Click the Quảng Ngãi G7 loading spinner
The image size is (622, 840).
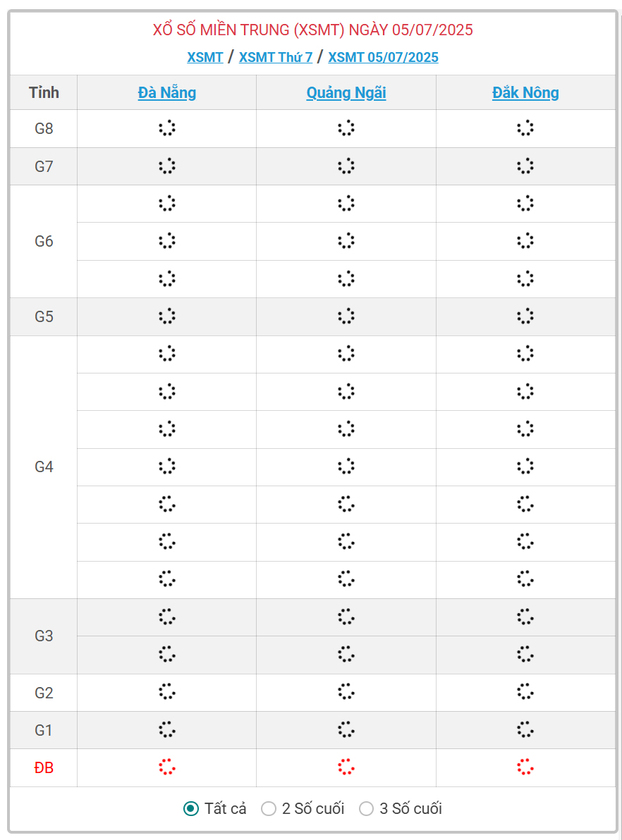coord(346,166)
